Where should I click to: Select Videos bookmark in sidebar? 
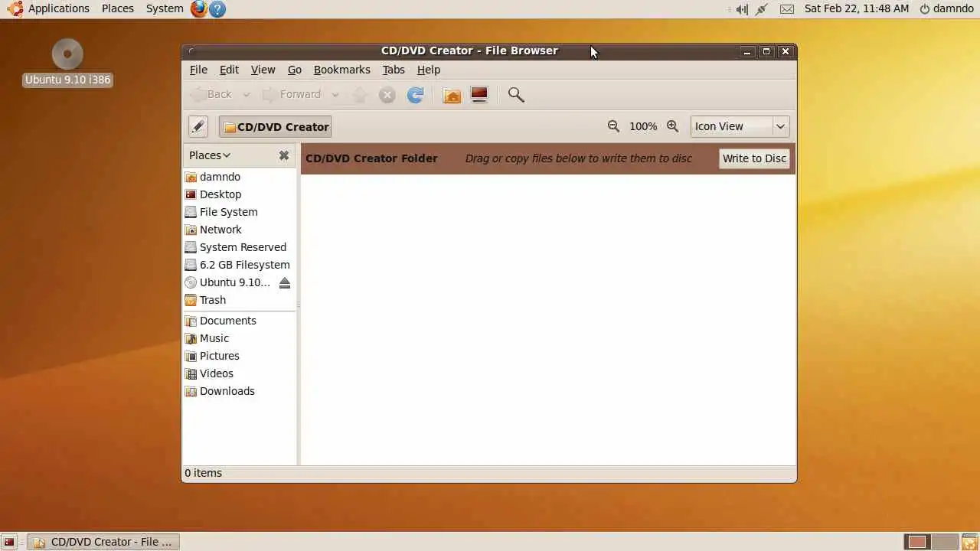(x=239, y=373)
